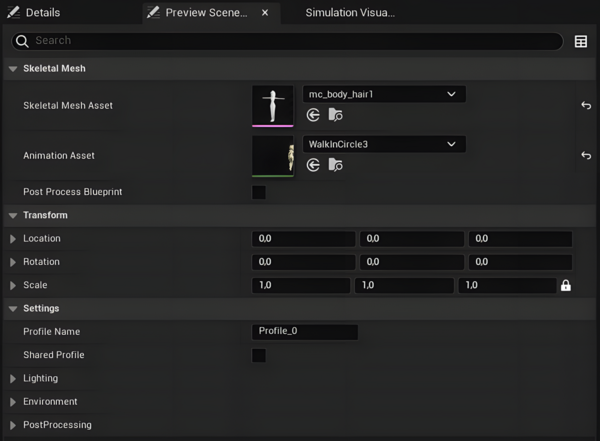The width and height of the screenshot is (600, 441).
Task: Open the mc_body_hair1 skeletal mesh dropdown
Action: (384, 94)
